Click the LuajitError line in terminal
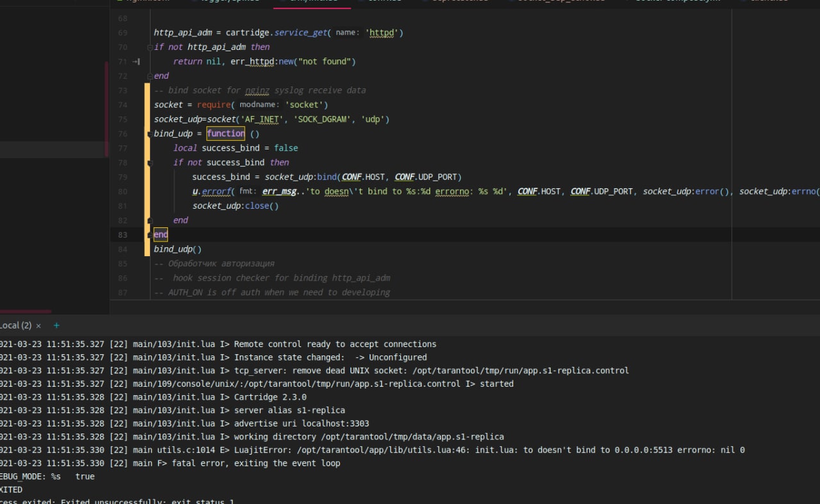 pyautogui.click(x=372, y=450)
